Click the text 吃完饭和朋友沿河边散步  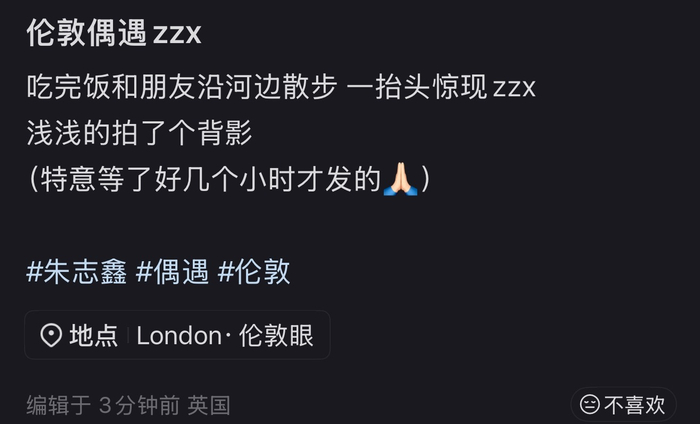tap(182, 87)
